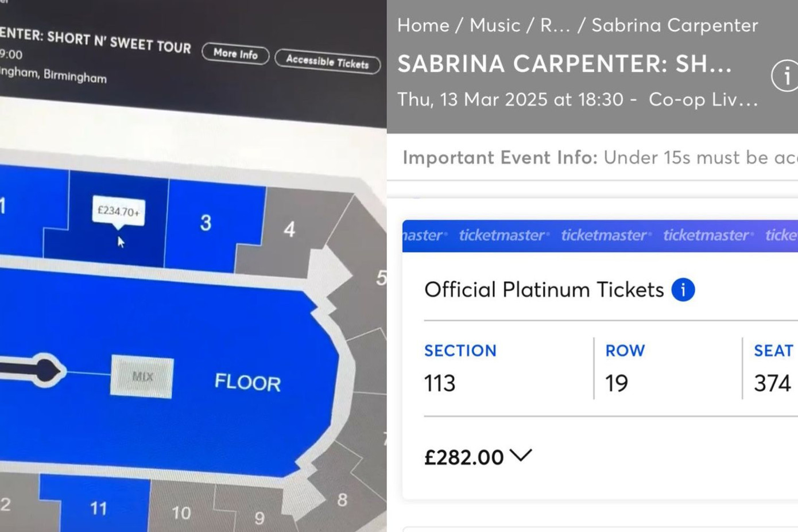Go to Home breadcrumb link
The height and width of the screenshot is (532, 798).
click(x=423, y=25)
